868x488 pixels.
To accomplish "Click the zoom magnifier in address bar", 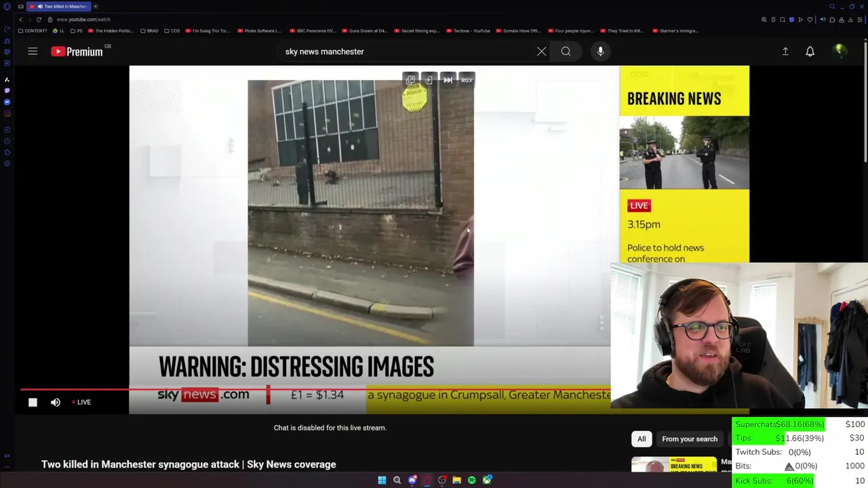I will [764, 20].
